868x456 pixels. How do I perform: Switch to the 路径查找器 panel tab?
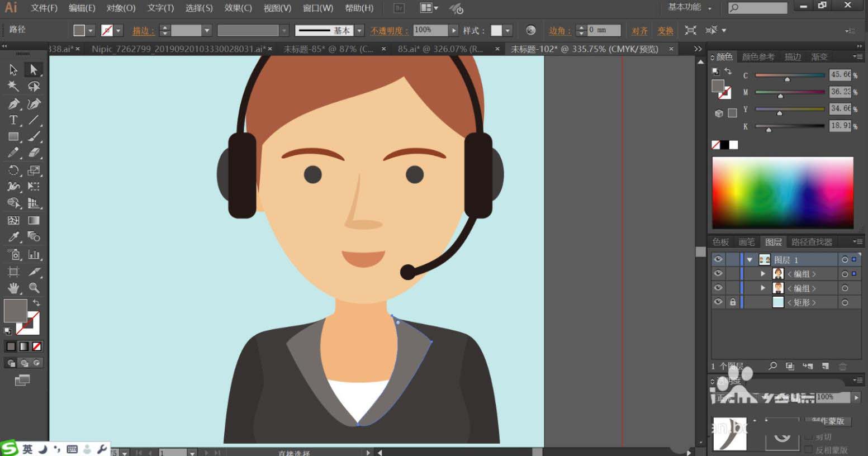[812, 242]
